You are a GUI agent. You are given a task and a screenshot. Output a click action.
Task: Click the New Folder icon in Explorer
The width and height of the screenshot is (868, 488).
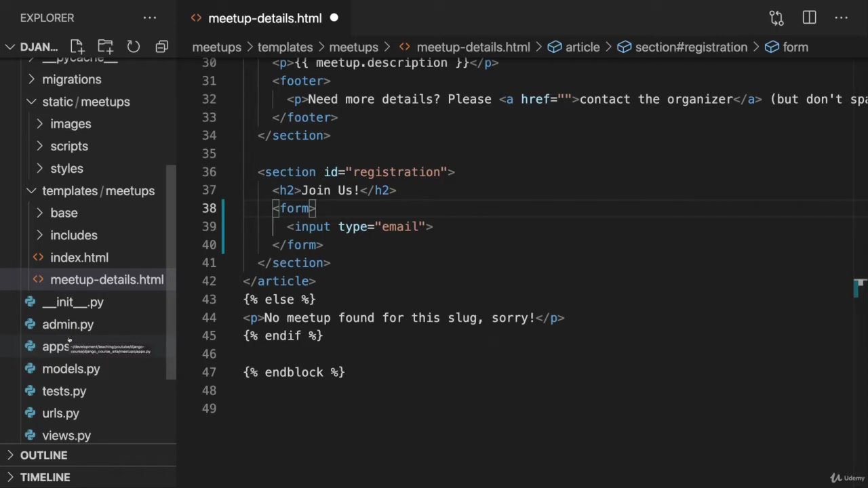click(105, 47)
